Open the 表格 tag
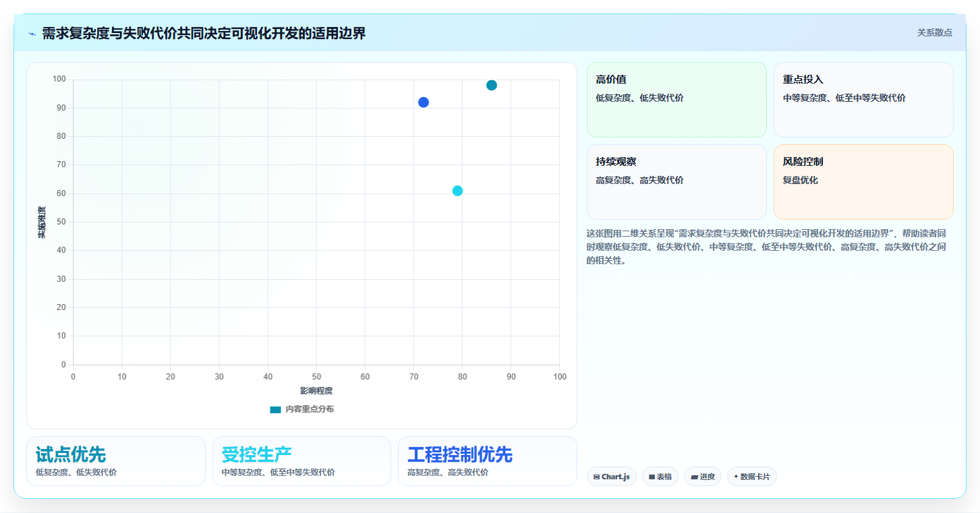This screenshot has width=980, height=513. point(660,477)
